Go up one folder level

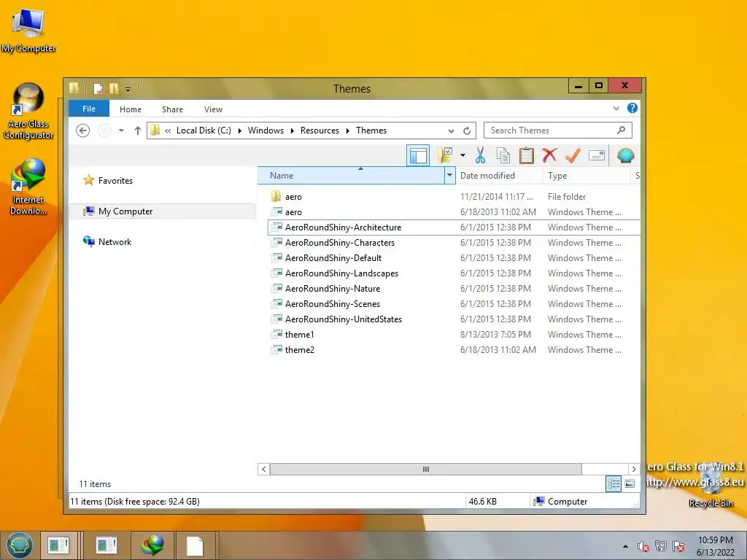[x=138, y=131]
